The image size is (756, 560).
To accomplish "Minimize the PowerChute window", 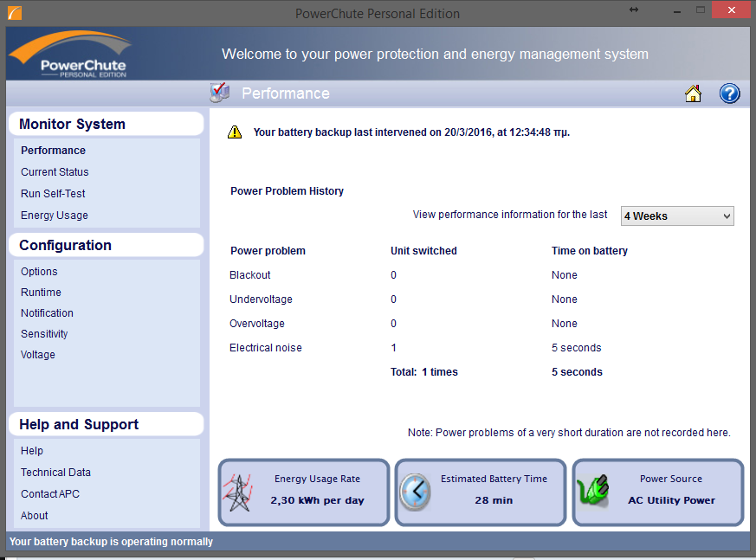I will [677, 10].
